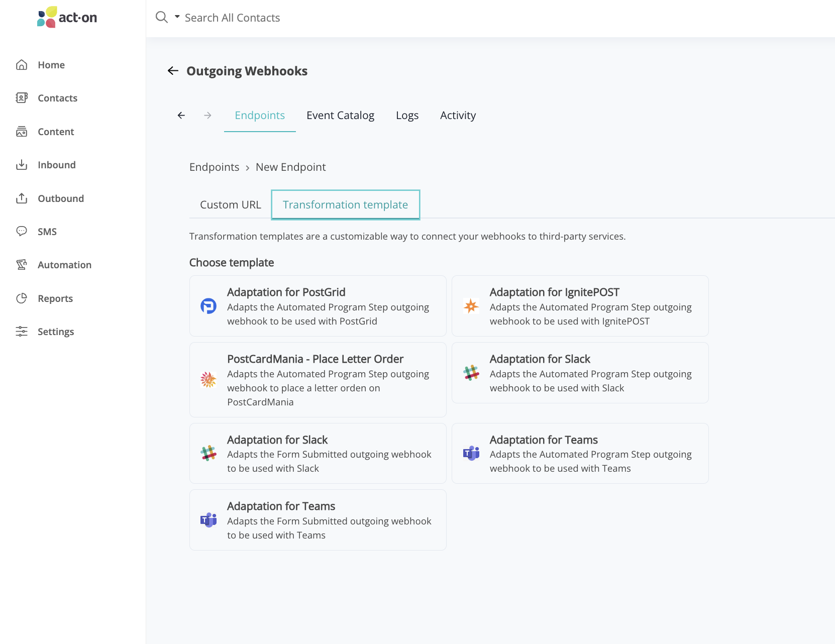Screen dimensions: 835x644
Task: Click the Automation icon
Action: [x=22, y=265]
